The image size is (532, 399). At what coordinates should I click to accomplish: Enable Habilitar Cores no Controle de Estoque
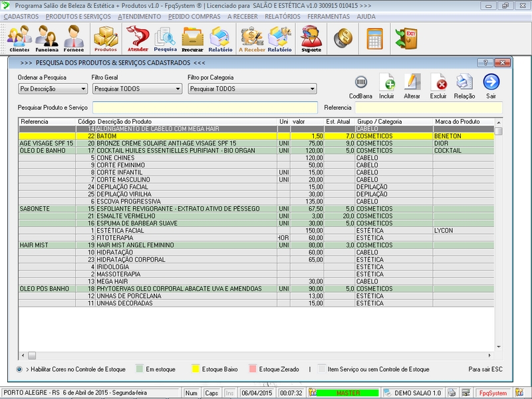[19, 369]
